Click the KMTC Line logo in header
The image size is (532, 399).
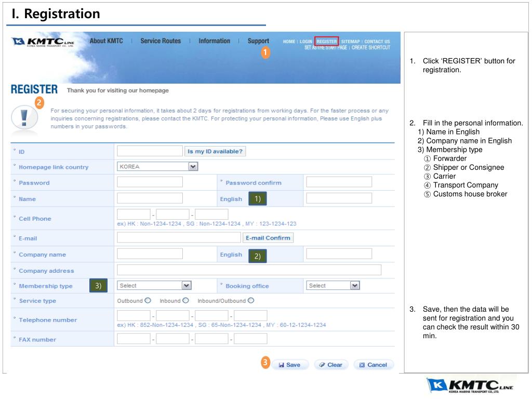43,42
